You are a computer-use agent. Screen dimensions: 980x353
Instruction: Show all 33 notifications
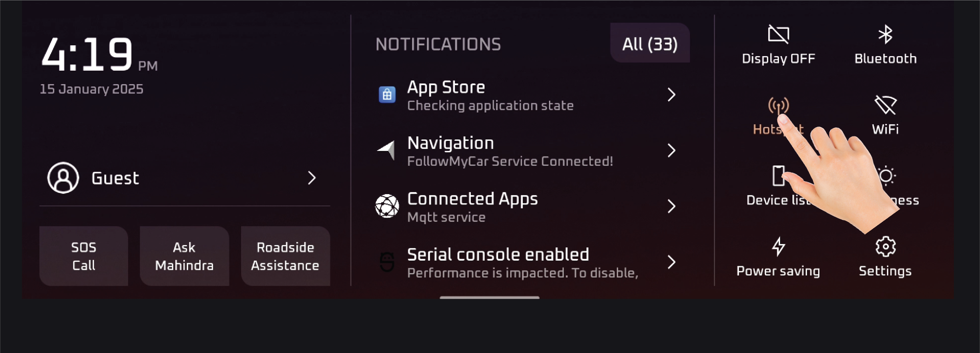[650, 43]
